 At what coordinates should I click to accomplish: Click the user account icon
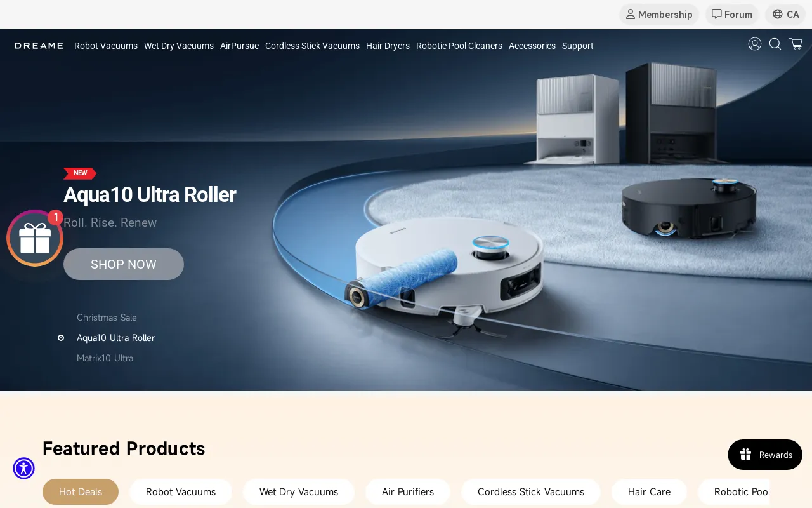755,44
